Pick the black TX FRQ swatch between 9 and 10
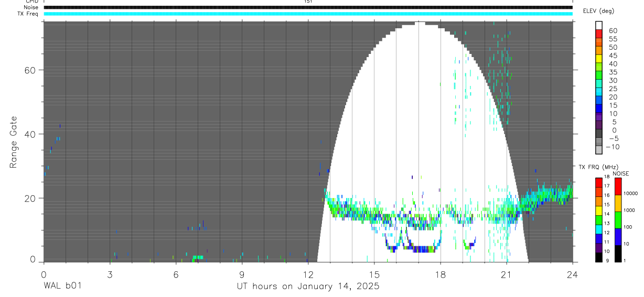Image resolution: width=644 pixels, height=297 pixels. click(598, 257)
